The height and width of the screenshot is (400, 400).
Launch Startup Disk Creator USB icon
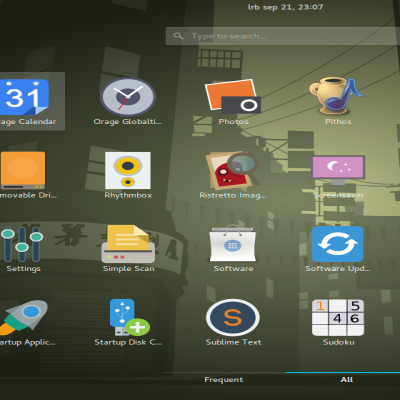(129, 317)
